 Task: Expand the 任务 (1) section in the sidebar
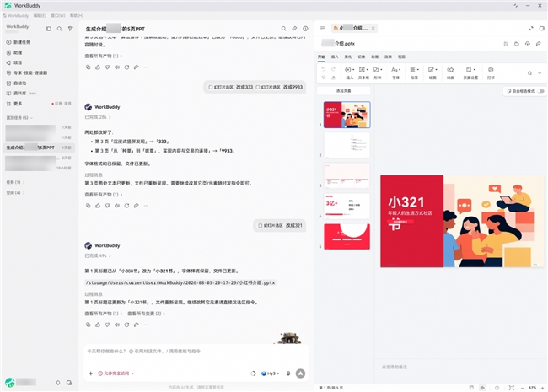tap(15, 182)
